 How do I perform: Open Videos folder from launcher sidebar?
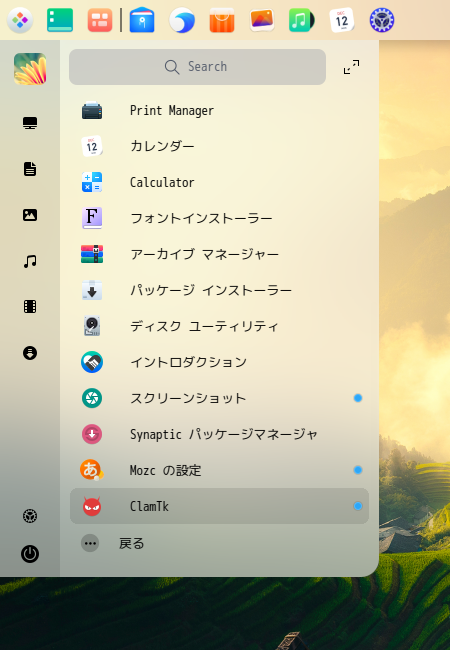pyautogui.click(x=30, y=307)
